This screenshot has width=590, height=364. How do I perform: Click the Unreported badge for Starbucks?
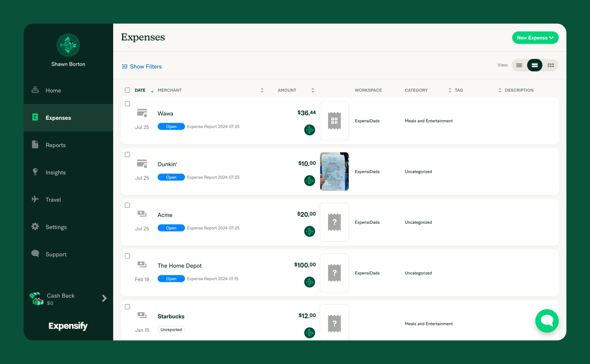171,329
